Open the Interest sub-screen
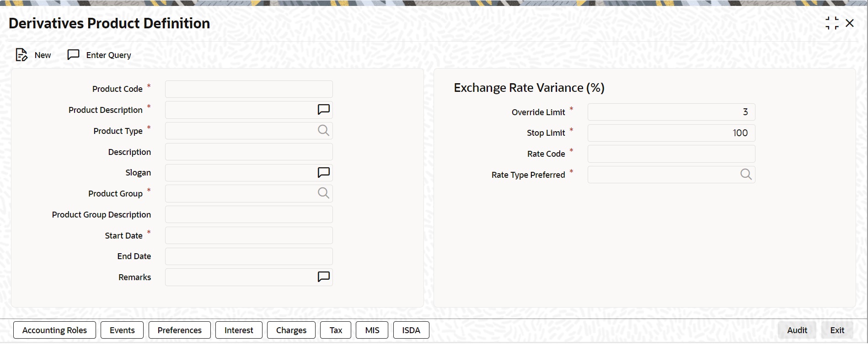Viewport: 868px width, 351px height. 239,330
